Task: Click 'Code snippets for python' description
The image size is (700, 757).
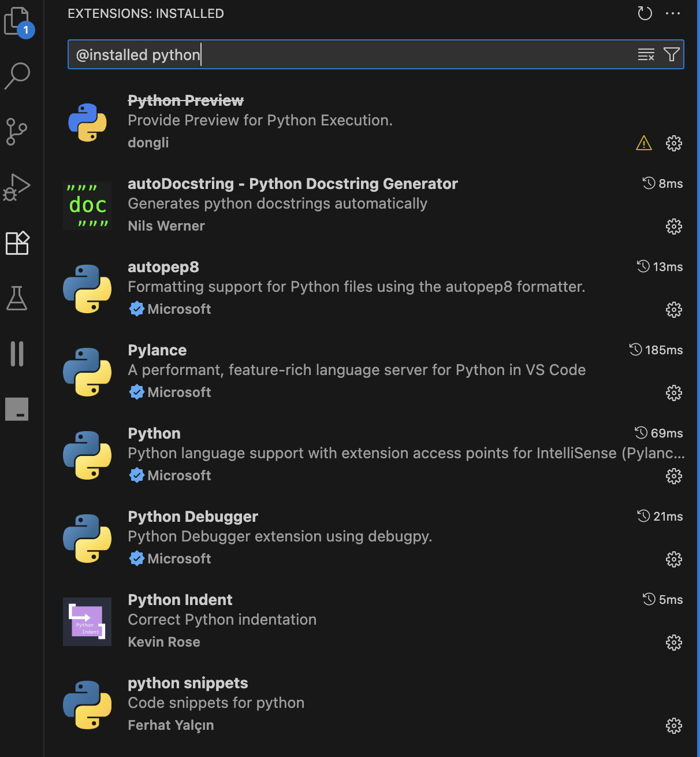Action: tap(216, 703)
